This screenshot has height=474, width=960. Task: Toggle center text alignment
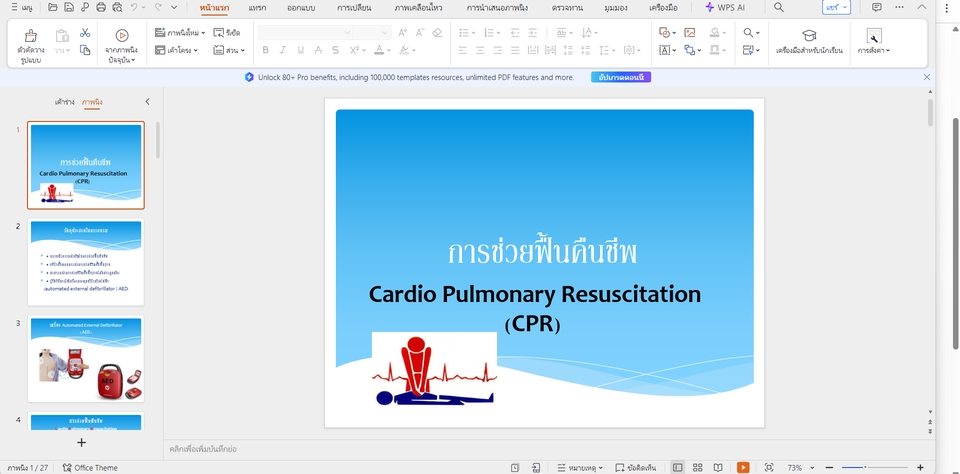tap(481, 50)
